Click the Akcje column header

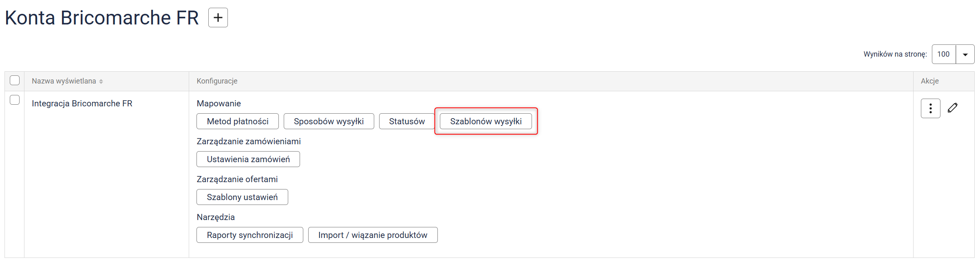[x=929, y=81]
